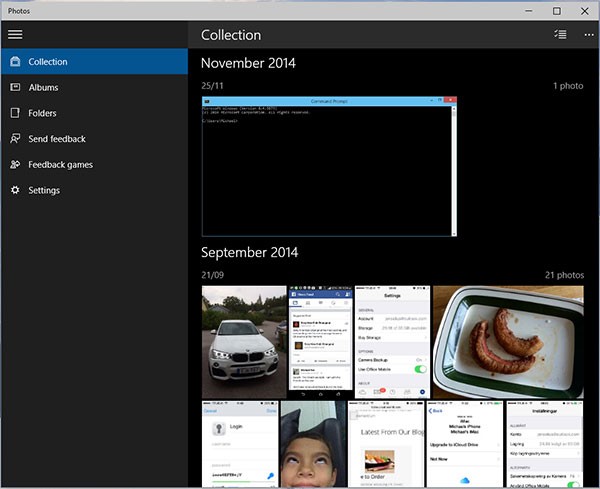Click the 21/09 date label

point(213,275)
